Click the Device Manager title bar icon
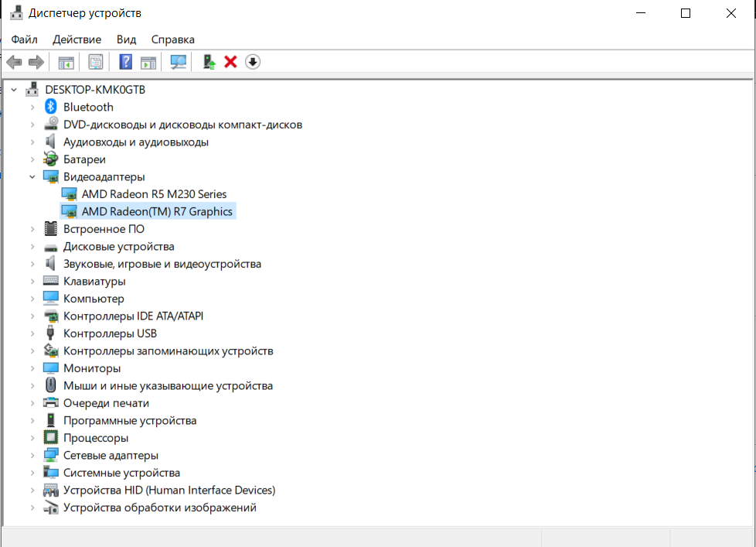 [16, 12]
